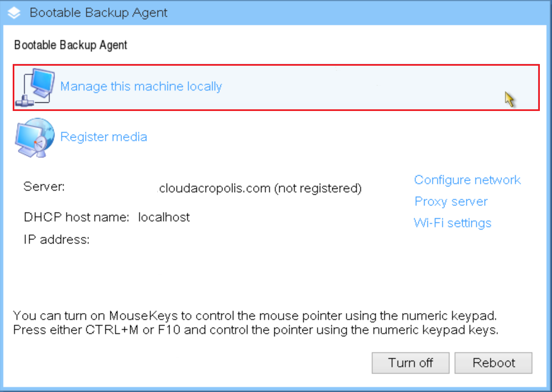Open the Proxy server settings link
552x392 pixels.
[451, 202]
